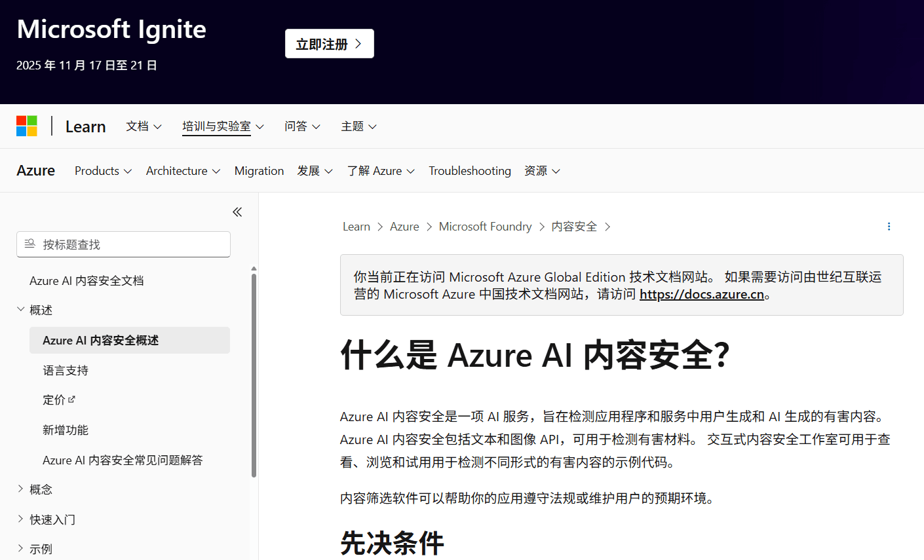Image resolution: width=924 pixels, height=560 pixels.
Task: Click the external link icon next to 定价
Action: pyautogui.click(x=71, y=399)
